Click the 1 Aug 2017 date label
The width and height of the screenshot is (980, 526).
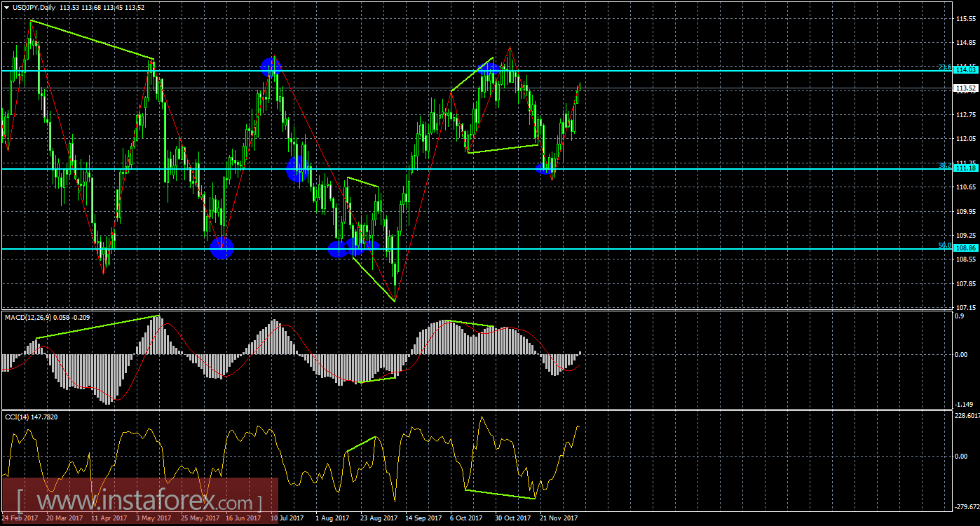[332, 518]
